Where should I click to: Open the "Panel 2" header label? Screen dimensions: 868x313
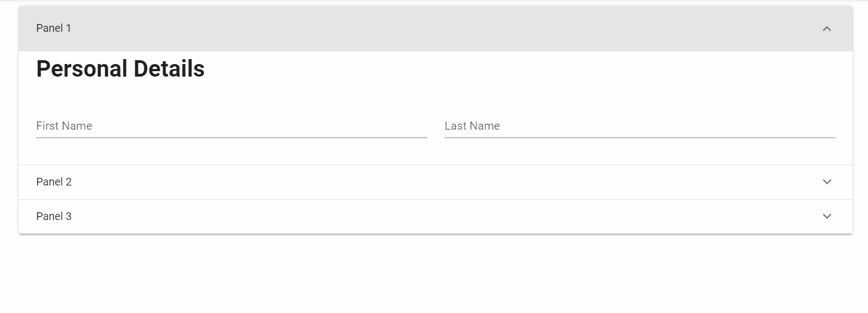pos(54,182)
